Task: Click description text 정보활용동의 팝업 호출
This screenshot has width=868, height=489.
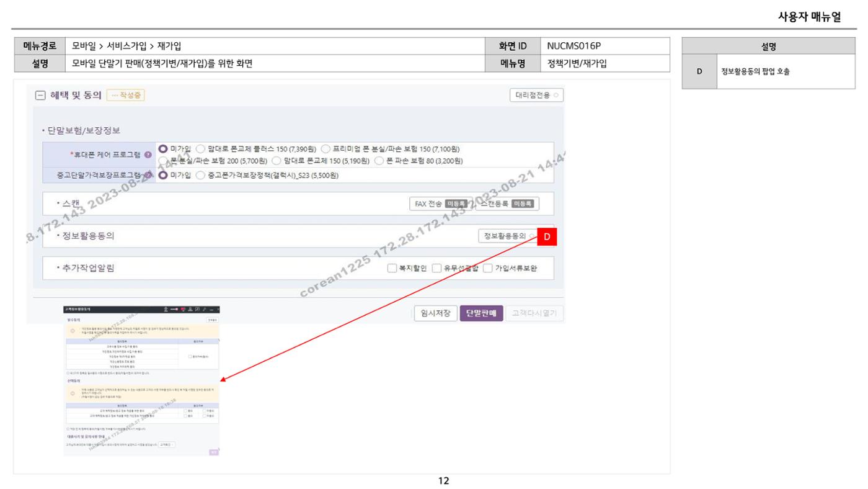Action: (755, 71)
